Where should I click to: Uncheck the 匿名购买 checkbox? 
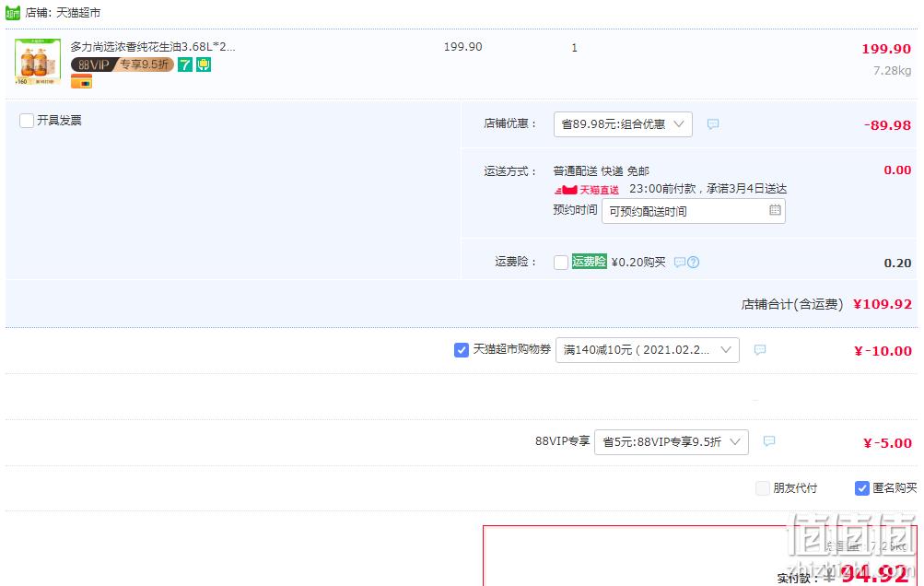pos(862,488)
